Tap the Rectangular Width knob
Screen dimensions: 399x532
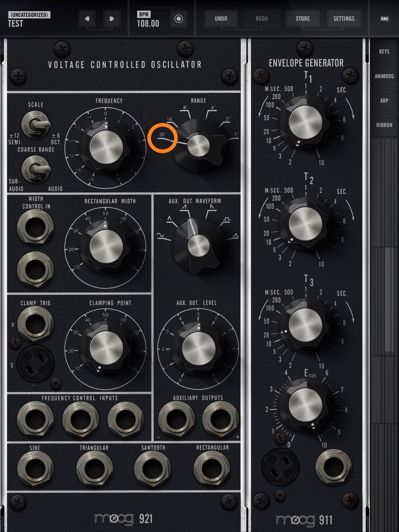point(106,246)
